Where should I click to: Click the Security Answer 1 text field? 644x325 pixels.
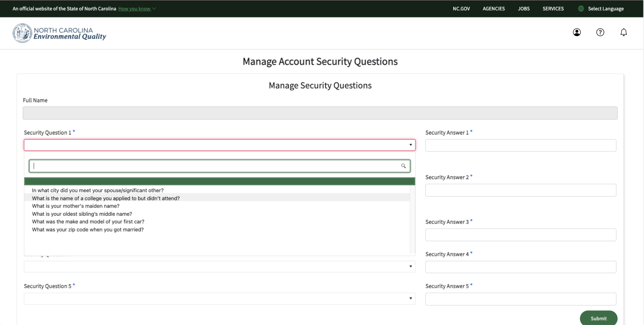tap(521, 145)
